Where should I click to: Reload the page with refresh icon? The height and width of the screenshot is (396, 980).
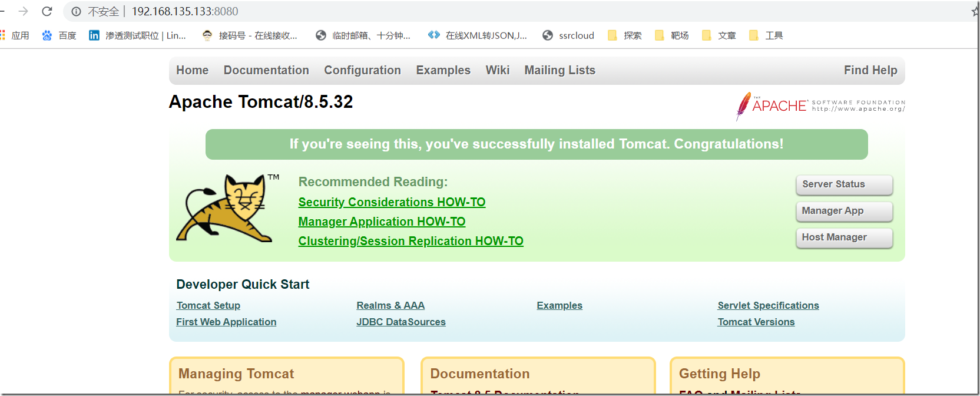tap(47, 11)
